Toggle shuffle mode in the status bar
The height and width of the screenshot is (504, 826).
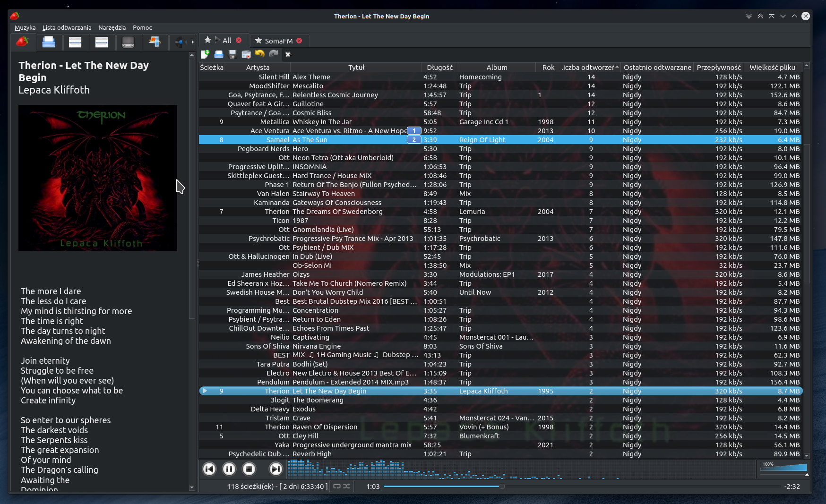click(x=347, y=486)
